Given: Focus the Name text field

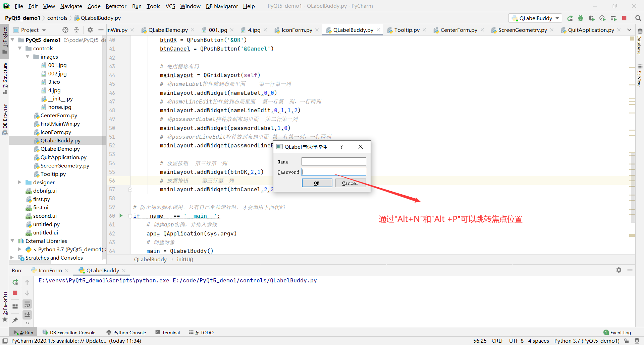Looking at the screenshot, I should (x=334, y=161).
